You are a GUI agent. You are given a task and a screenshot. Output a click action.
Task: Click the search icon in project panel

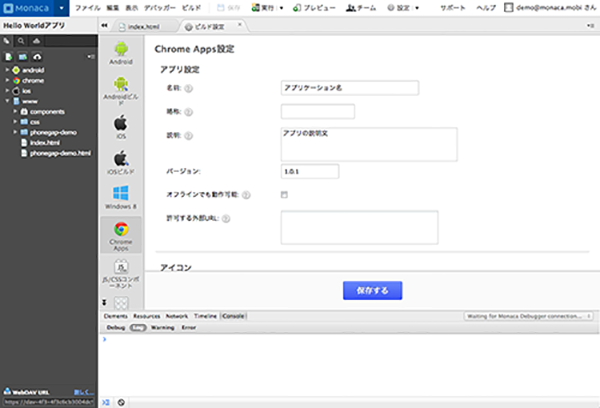[x=21, y=42]
